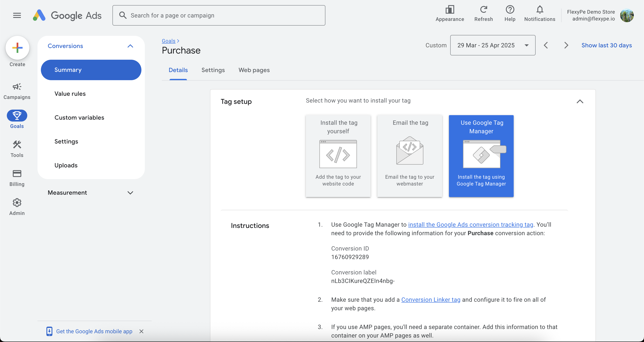Open Value rules menu item
Screen dimensions: 644x342
[70, 94]
